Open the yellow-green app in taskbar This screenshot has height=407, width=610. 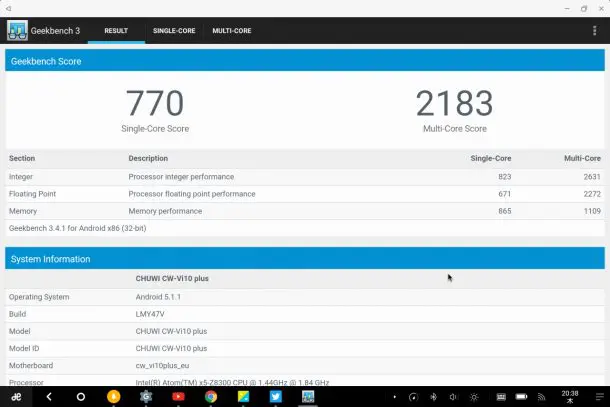click(243, 396)
